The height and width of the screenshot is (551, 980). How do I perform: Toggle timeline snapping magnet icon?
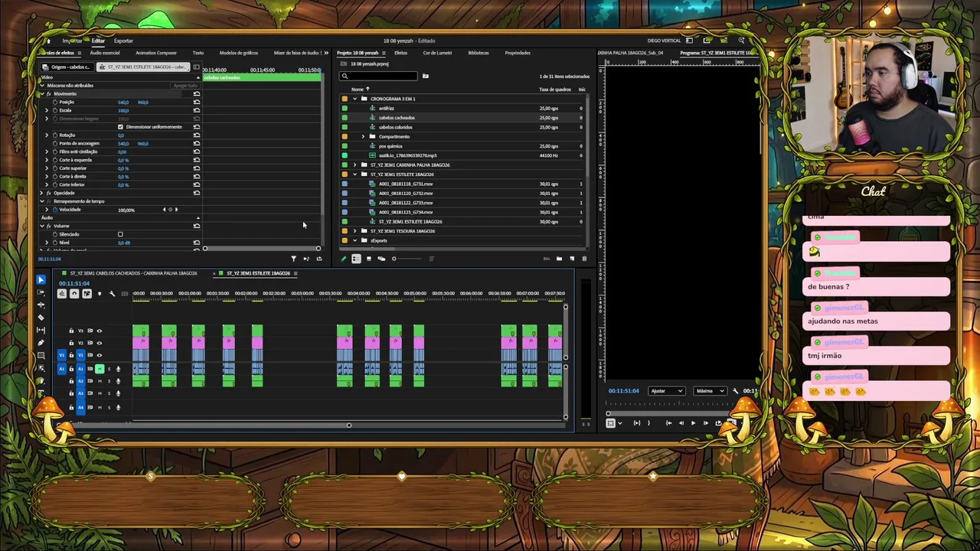(74, 294)
